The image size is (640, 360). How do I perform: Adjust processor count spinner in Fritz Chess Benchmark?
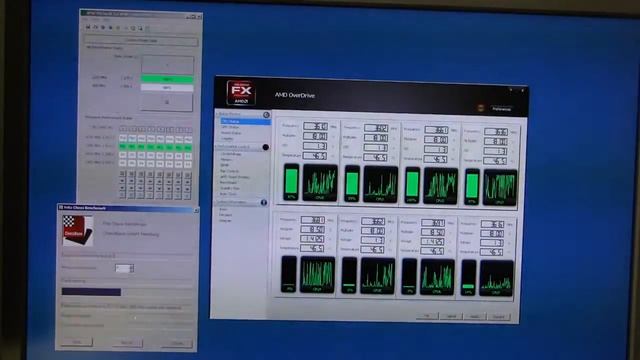pyautogui.click(x=131, y=268)
